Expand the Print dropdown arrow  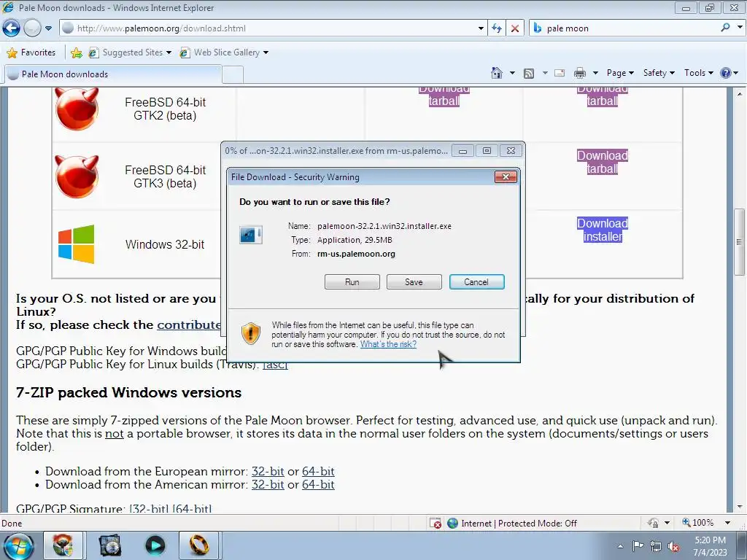[x=595, y=73]
